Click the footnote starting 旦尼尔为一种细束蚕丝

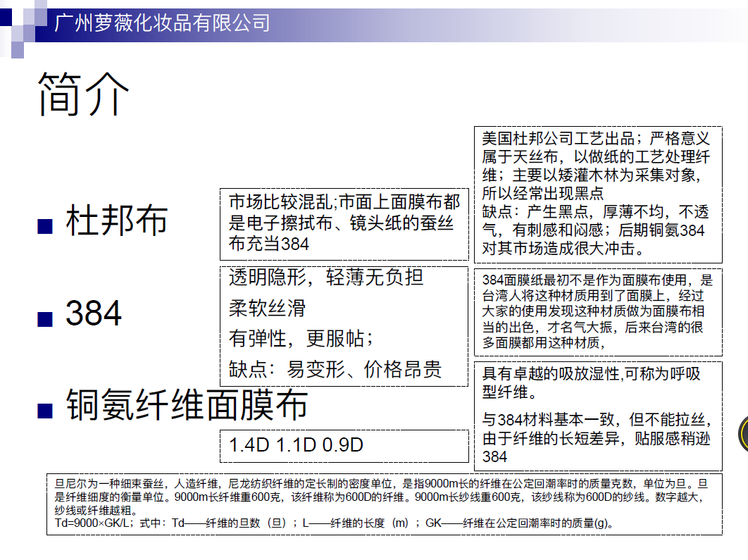tap(382, 497)
